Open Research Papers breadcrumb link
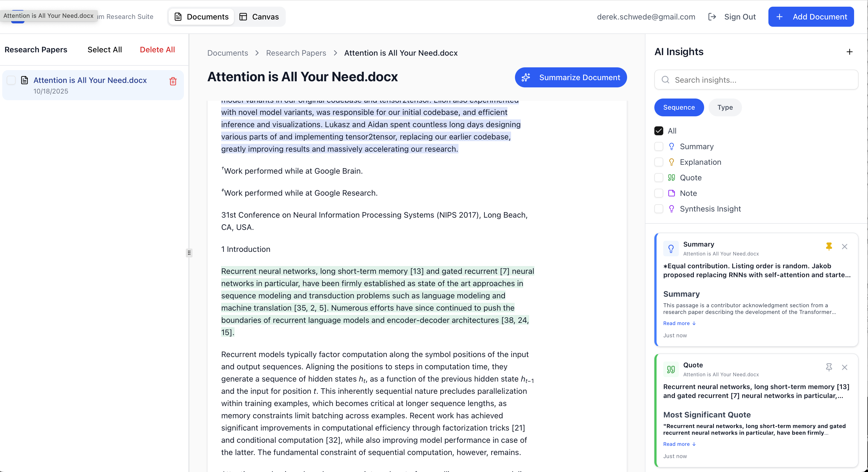Viewport: 868px width, 472px height. (x=296, y=53)
